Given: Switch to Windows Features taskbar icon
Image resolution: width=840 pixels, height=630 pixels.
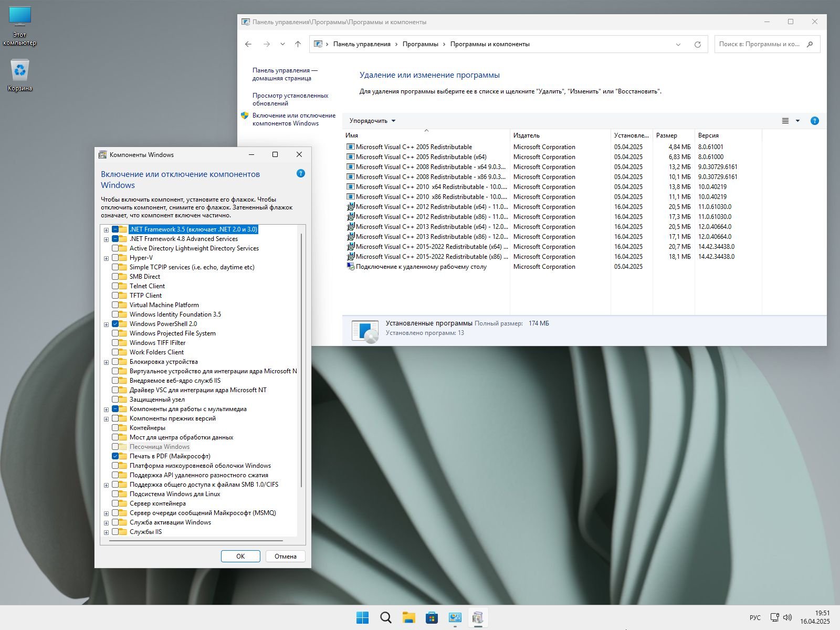Looking at the screenshot, I should [x=478, y=618].
